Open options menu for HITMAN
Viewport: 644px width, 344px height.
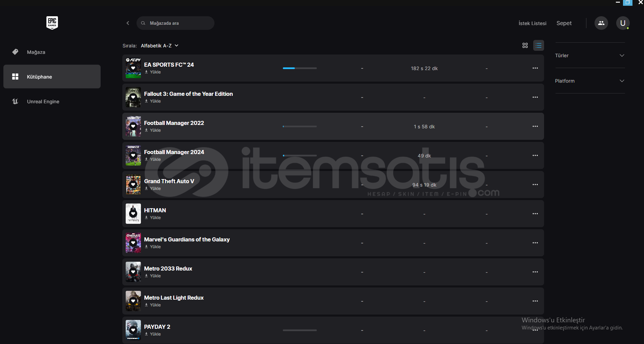coord(535,214)
